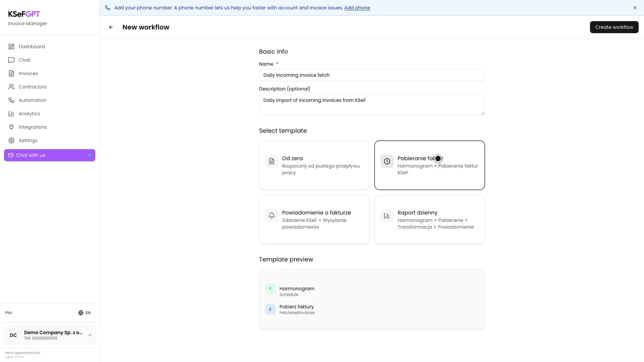Open Dashboard from the sidebar
This screenshot has width=644, height=362.
click(x=50, y=47)
